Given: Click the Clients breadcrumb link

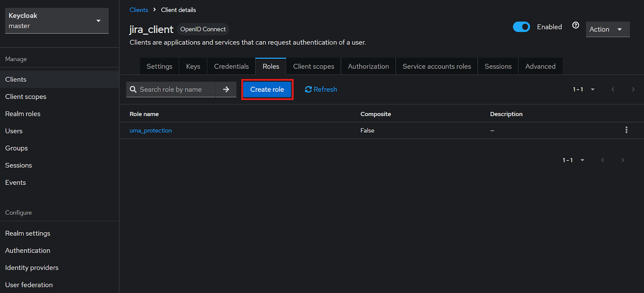Looking at the screenshot, I should (139, 10).
